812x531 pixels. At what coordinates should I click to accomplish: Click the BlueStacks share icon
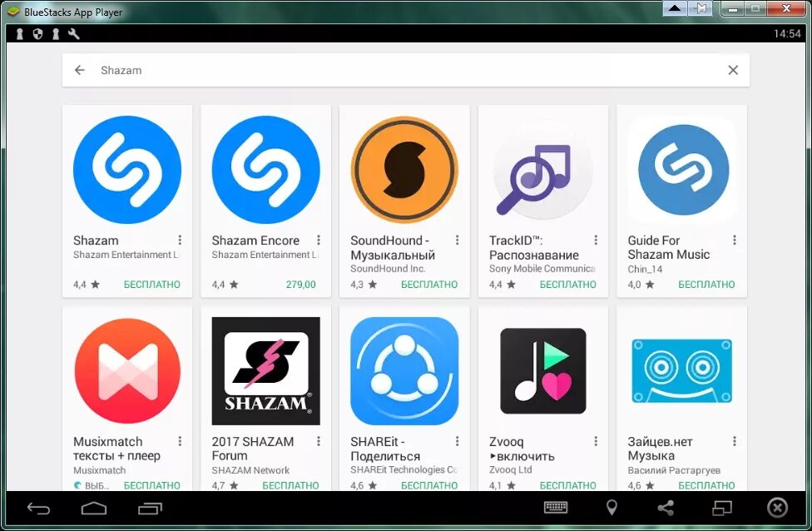[x=666, y=508]
